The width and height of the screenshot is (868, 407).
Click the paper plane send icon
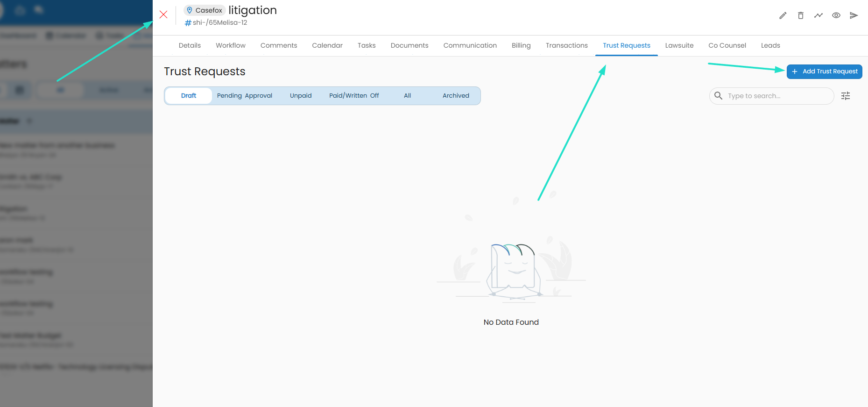click(854, 15)
